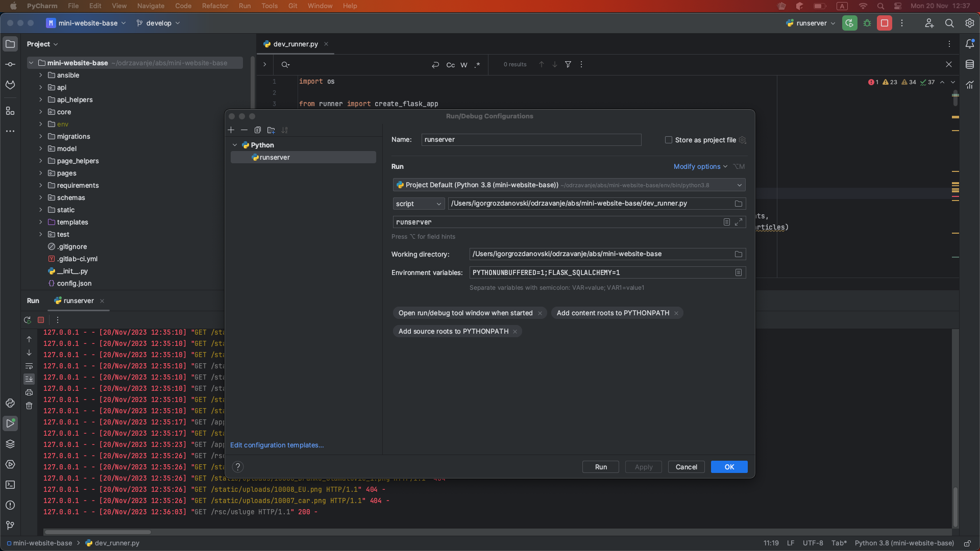The image size is (980, 551).
Task: Click the Run console vertical scrollbar
Action: point(955,507)
